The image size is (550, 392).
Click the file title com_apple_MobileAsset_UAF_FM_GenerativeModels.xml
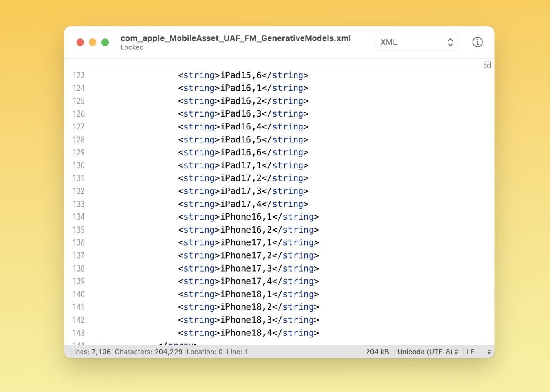point(236,38)
